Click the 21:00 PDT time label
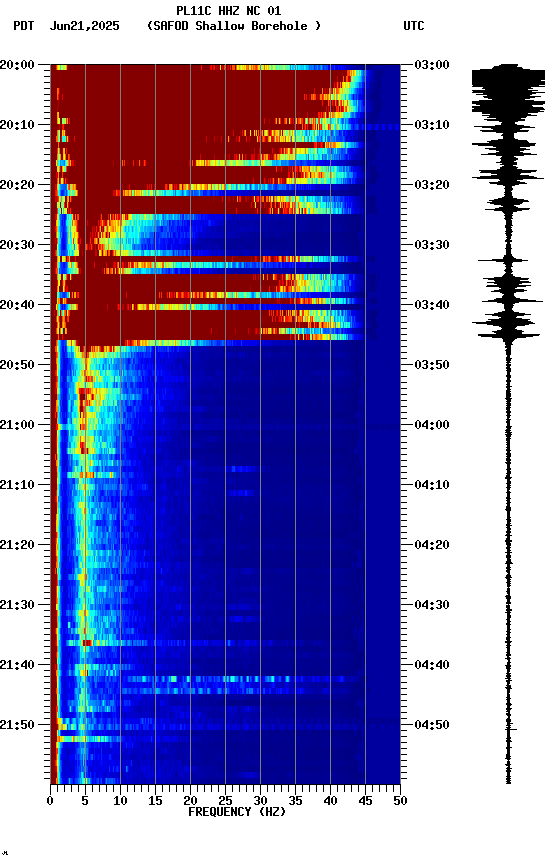 17,425
